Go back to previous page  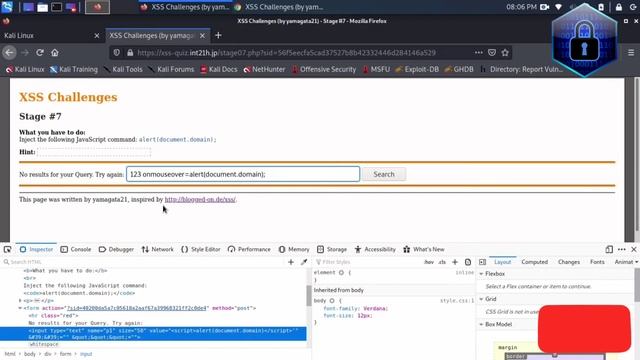(x=9, y=53)
